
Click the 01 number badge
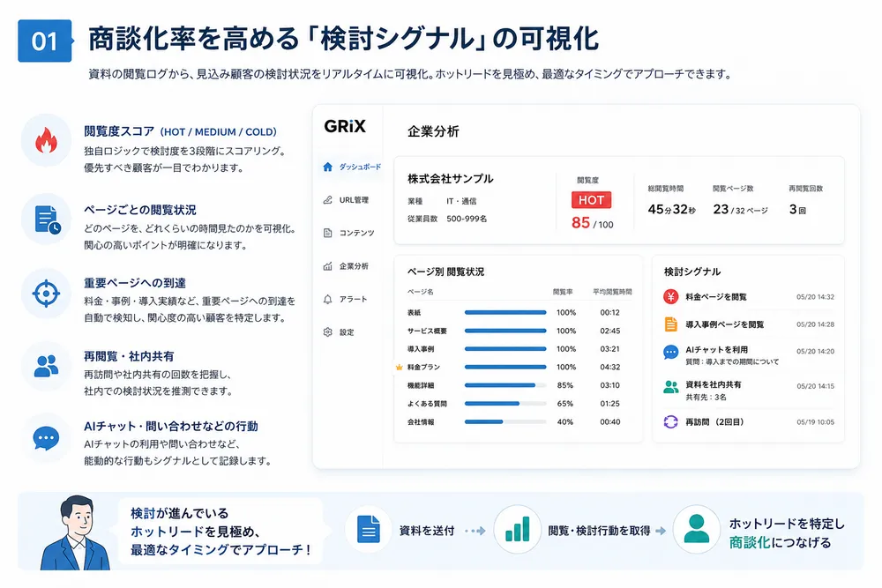coord(45,41)
